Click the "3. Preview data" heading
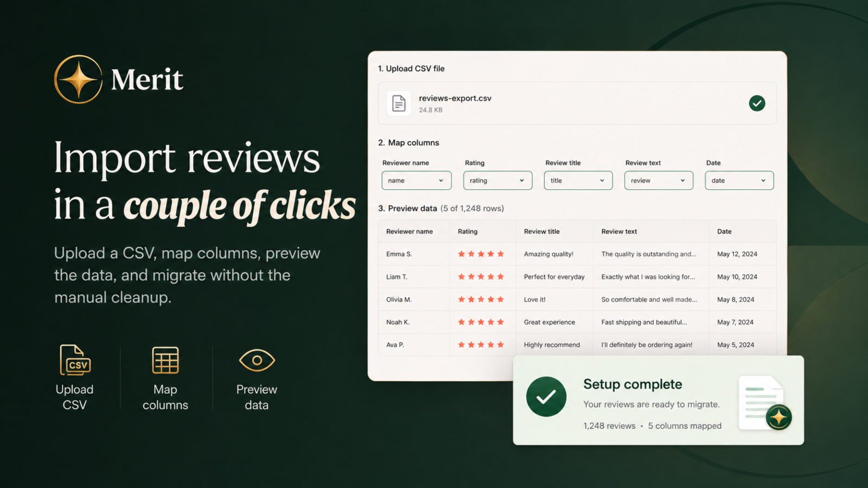Image resolution: width=868 pixels, height=488 pixels. click(x=407, y=208)
